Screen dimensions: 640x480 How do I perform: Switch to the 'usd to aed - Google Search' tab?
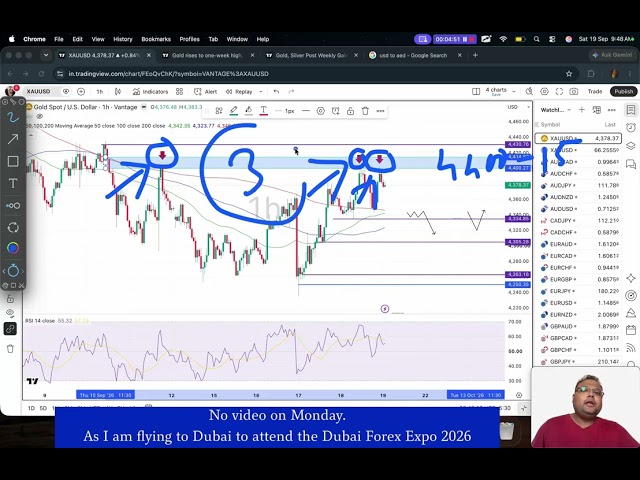pyautogui.click(x=413, y=55)
